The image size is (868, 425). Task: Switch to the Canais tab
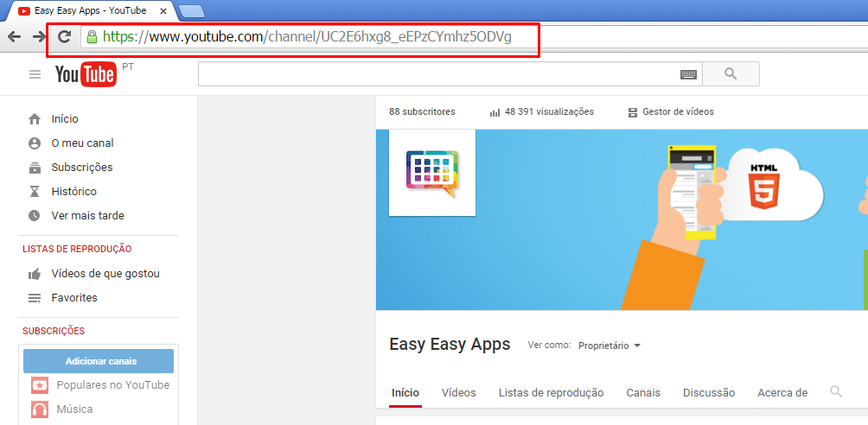(643, 393)
